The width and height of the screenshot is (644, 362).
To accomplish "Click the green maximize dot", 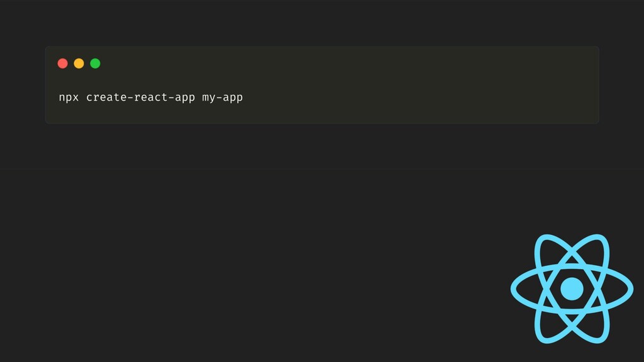I will click(96, 63).
